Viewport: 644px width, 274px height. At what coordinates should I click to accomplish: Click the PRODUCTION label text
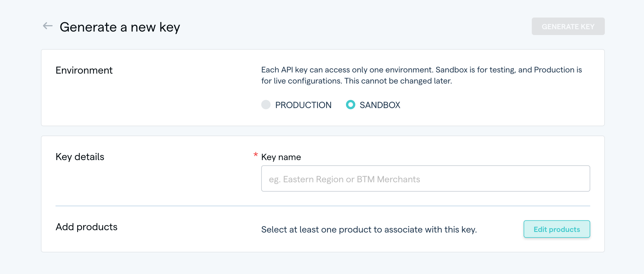coord(303,105)
